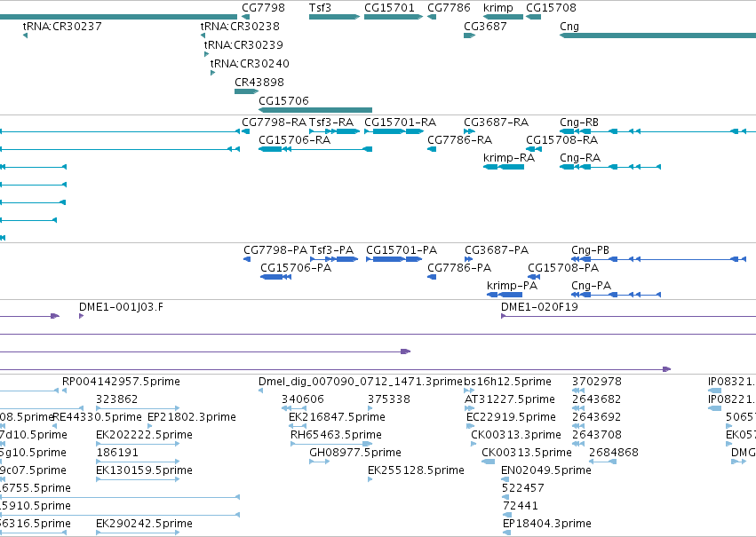Select clone DME1-001J03.F

click(x=121, y=307)
